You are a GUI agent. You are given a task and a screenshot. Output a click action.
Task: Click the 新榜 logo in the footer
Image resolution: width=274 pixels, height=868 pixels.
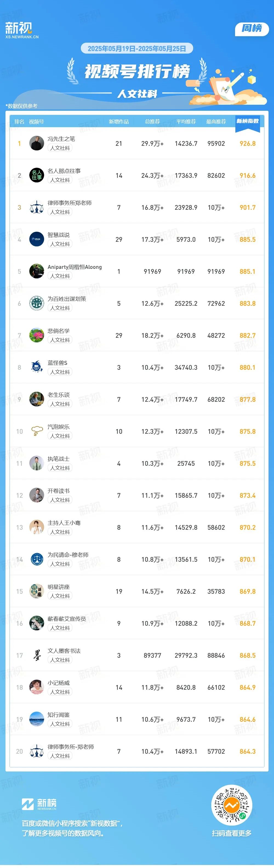39,804
